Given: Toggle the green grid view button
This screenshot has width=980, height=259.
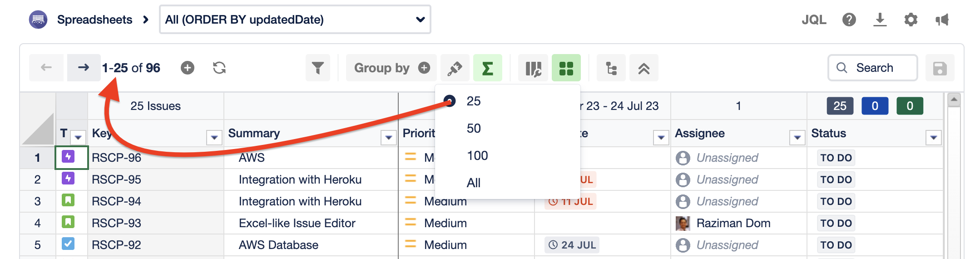Looking at the screenshot, I should [x=566, y=68].
